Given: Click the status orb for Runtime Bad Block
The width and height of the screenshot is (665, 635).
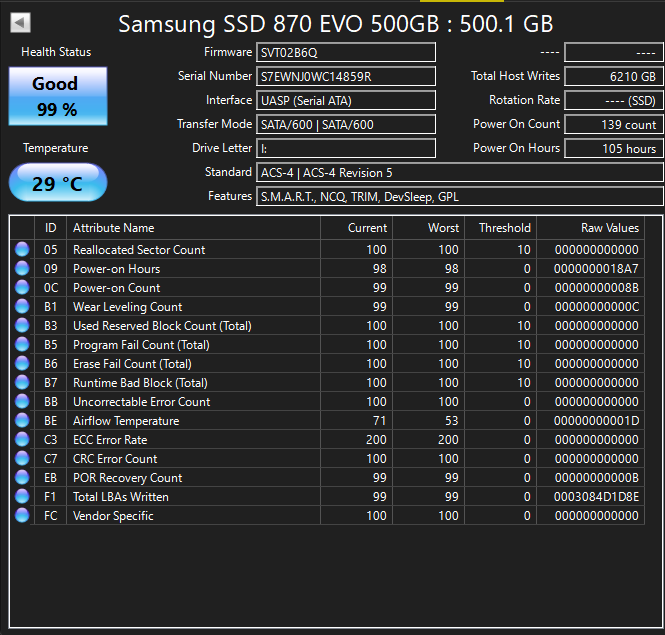Looking at the screenshot, I should (x=22, y=383).
